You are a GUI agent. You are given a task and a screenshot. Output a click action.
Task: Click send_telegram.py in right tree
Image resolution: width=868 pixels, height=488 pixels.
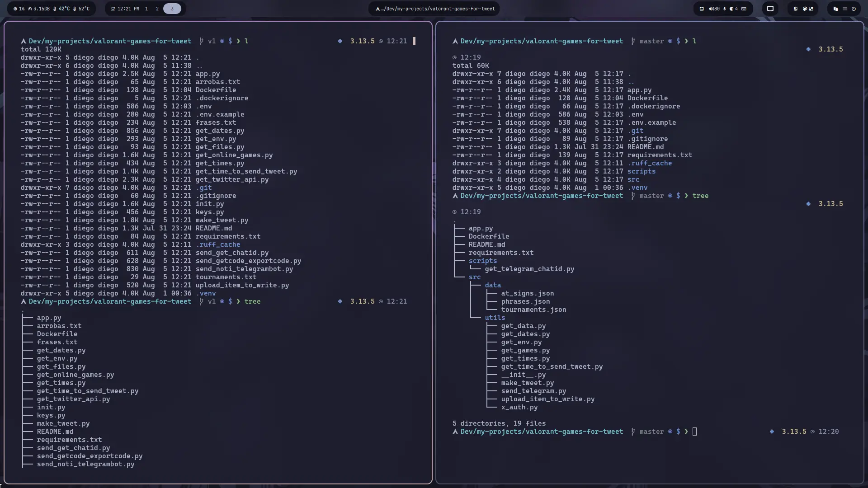pyautogui.click(x=534, y=391)
